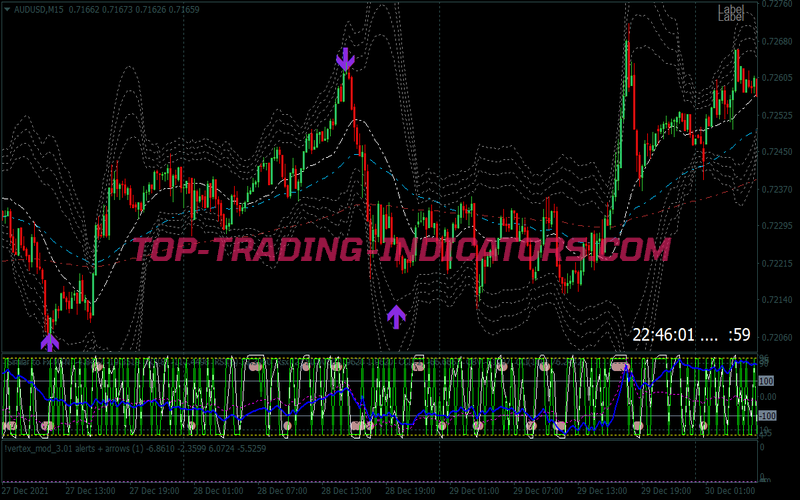
Task: Click the 28 Dec 19:00 time label
Action: click(x=410, y=491)
